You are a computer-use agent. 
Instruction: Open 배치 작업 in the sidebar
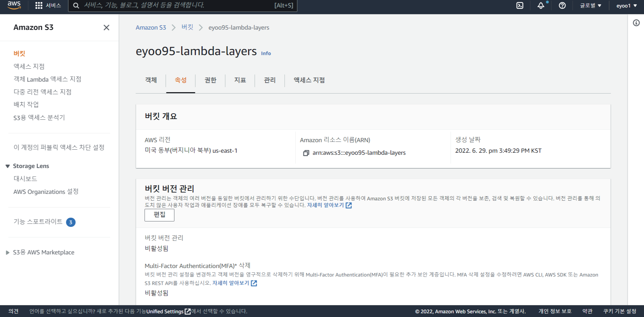pos(26,104)
